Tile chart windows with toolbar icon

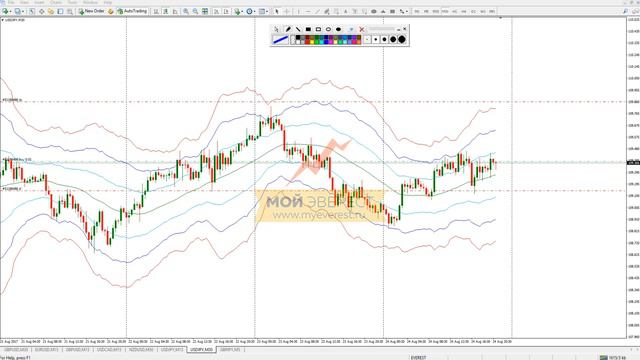[x=205, y=11]
